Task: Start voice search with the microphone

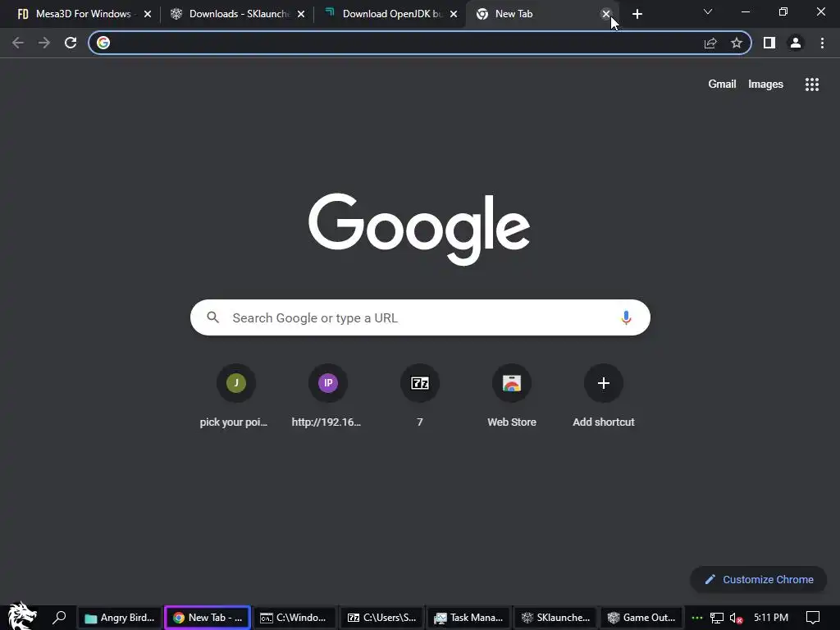Action: 626,317
